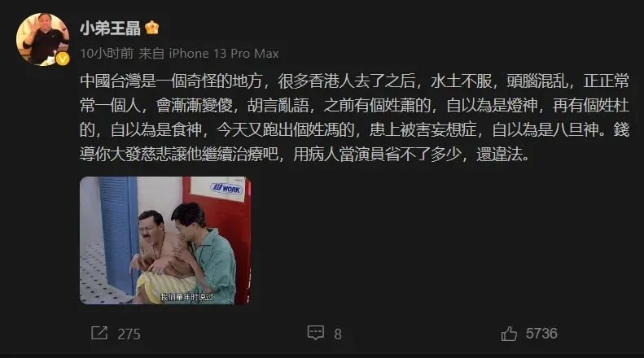Open the attached movie still image

tap(165, 241)
